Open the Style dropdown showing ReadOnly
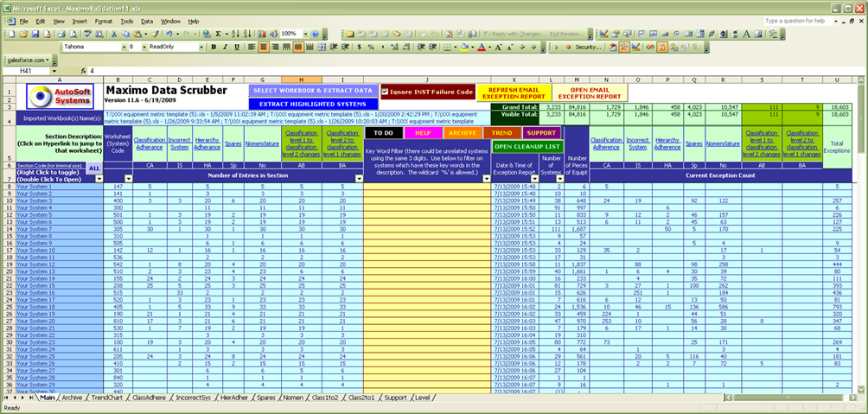The width and height of the screenshot is (868, 414). [x=201, y=47]
